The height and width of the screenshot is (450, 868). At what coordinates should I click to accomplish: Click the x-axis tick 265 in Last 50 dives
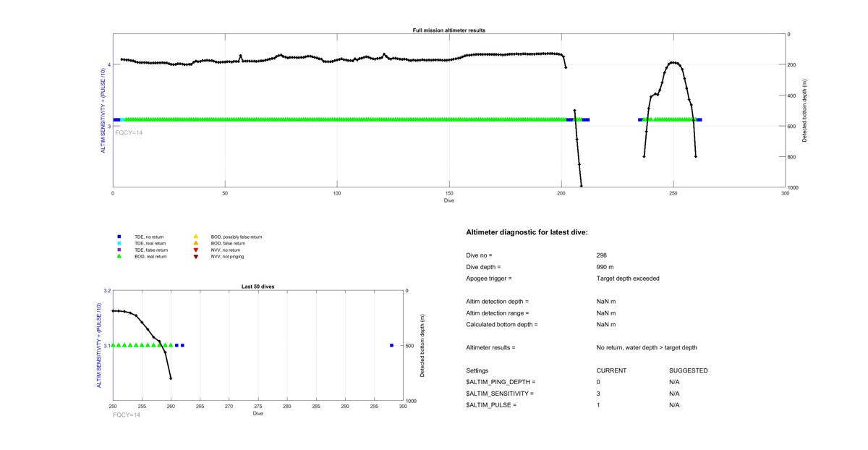pyautogui.click(x=200, y=407)
